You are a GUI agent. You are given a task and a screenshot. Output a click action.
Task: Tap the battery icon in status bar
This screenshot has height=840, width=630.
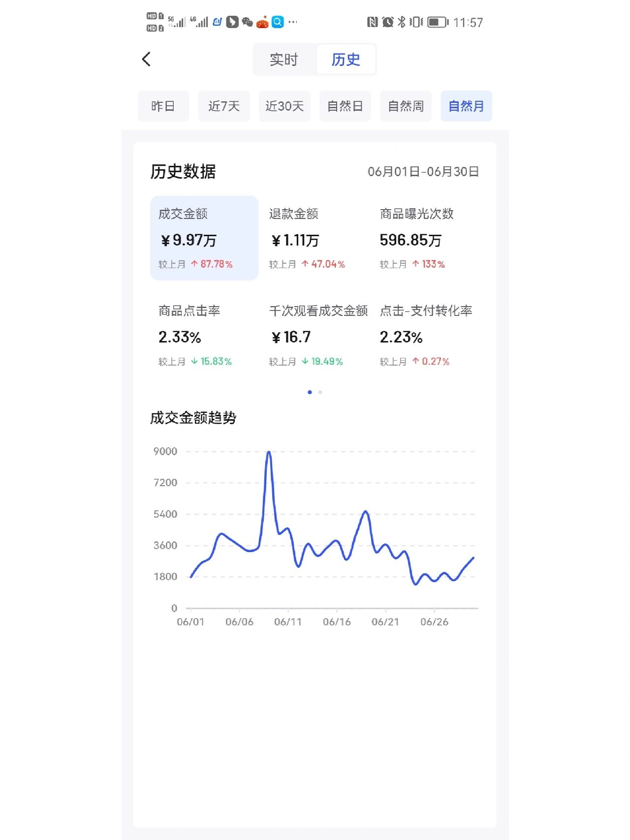point(438,22)
